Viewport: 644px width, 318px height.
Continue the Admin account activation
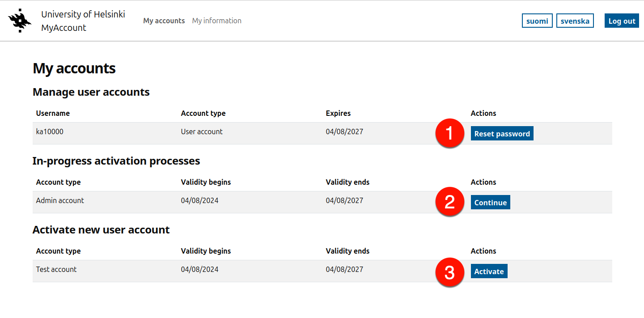[490, 203]
